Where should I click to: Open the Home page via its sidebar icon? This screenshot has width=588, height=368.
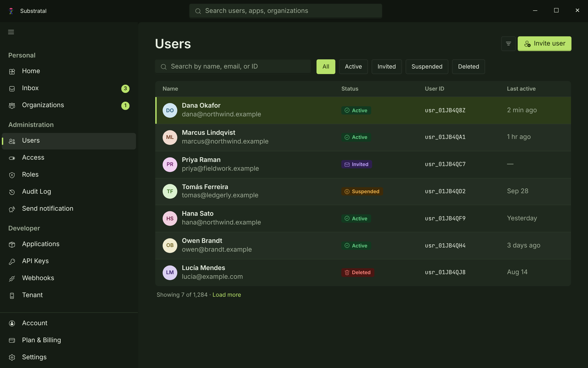coord(12,71)
